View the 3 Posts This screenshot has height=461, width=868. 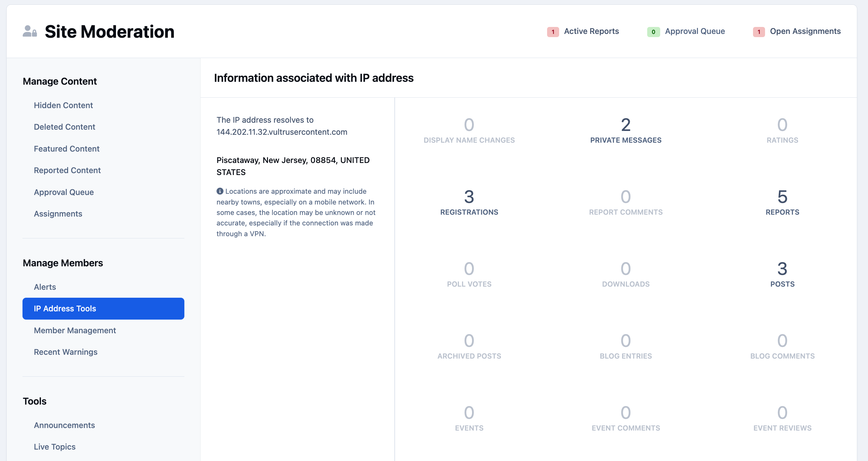point(782,274)
